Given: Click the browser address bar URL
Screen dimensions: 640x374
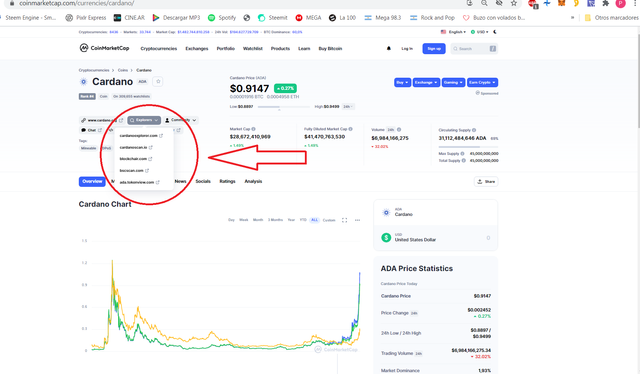Looking at the screenshot, I should [x=77, y=3].
